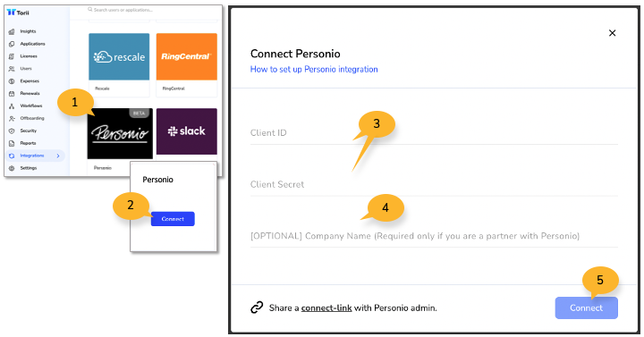Open How to set up Personio integration link
The height and width of the screenshot is (337, 644).
tap(314, 70)
